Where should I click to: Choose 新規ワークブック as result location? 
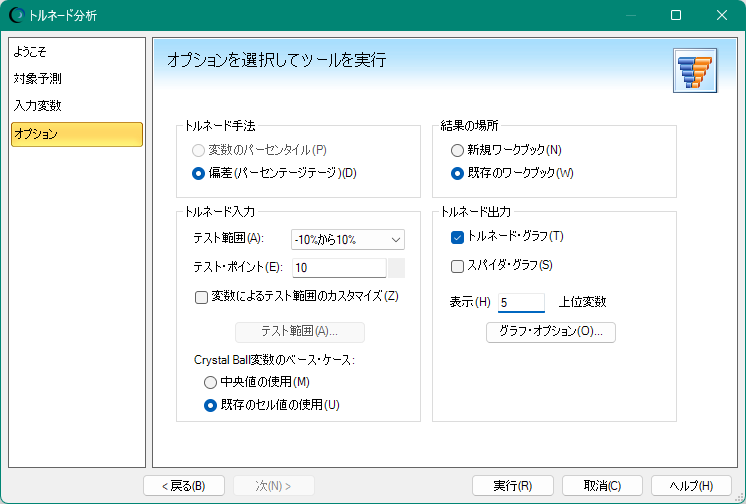[458, 150]
